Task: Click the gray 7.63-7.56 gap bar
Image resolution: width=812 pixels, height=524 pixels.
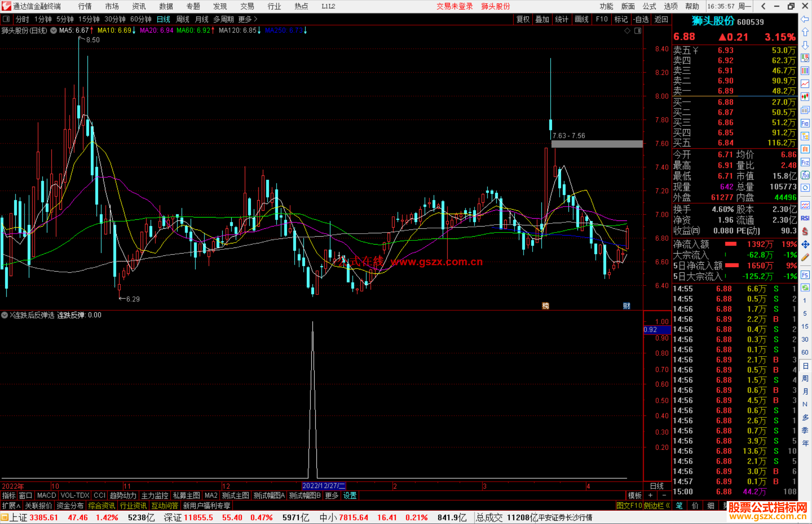Action: click(x=597, y=144)
